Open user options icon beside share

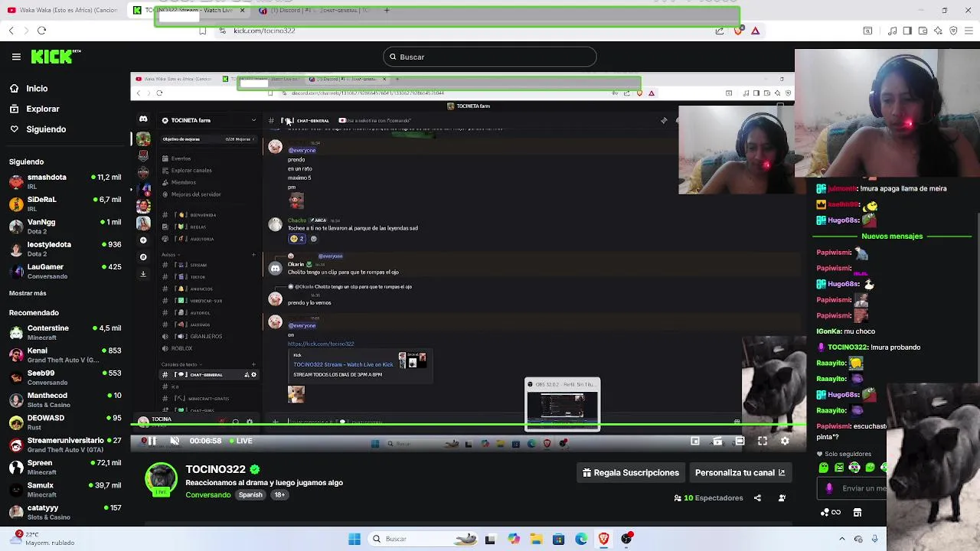coord(782,498)
